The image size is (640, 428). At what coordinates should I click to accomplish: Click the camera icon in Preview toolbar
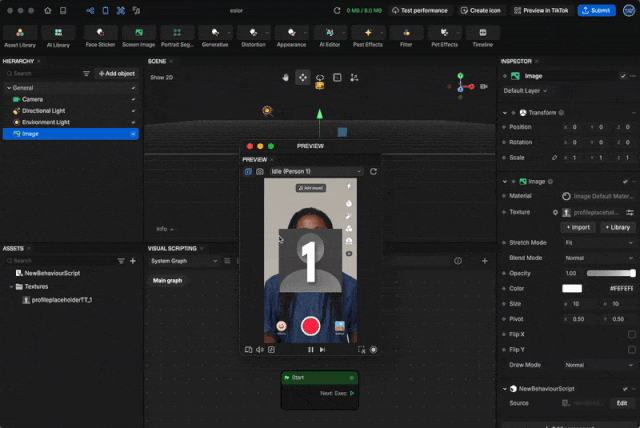pos(260,171)
